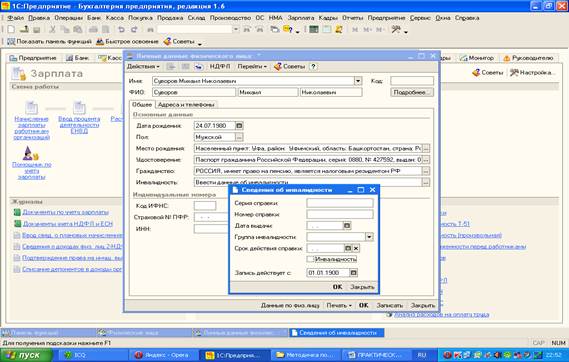Open the Файл menu
The height and width of the screenshot is (362, 569).
15,18
